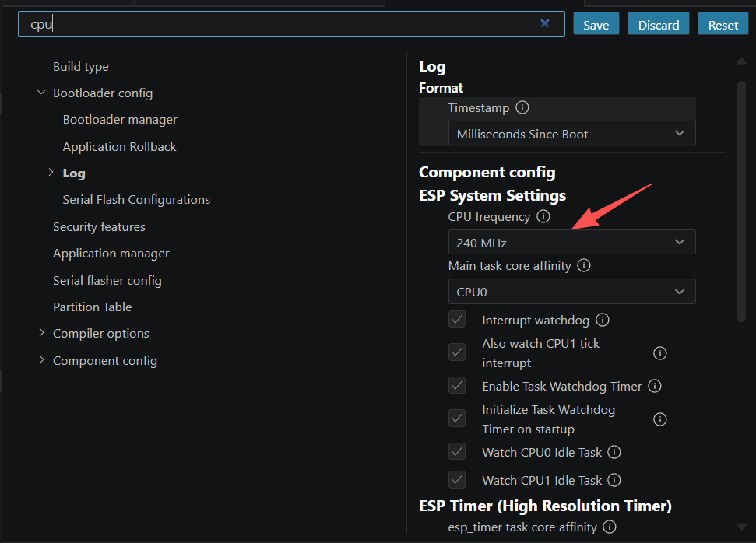This screenshot has width=756, height=543.
Task: Toggle Watch CPU0 Idle Task checkbox
Action: pyautogui.click(x=457, y=451)
